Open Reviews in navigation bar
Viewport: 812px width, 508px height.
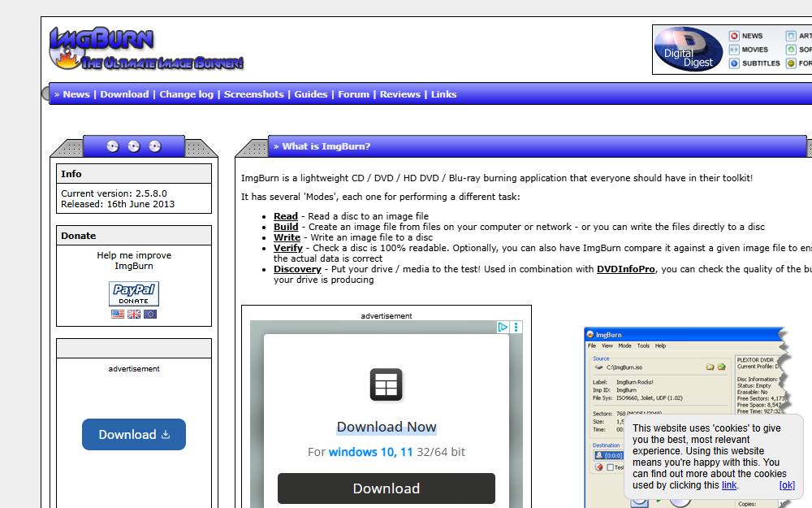point(400,94)
